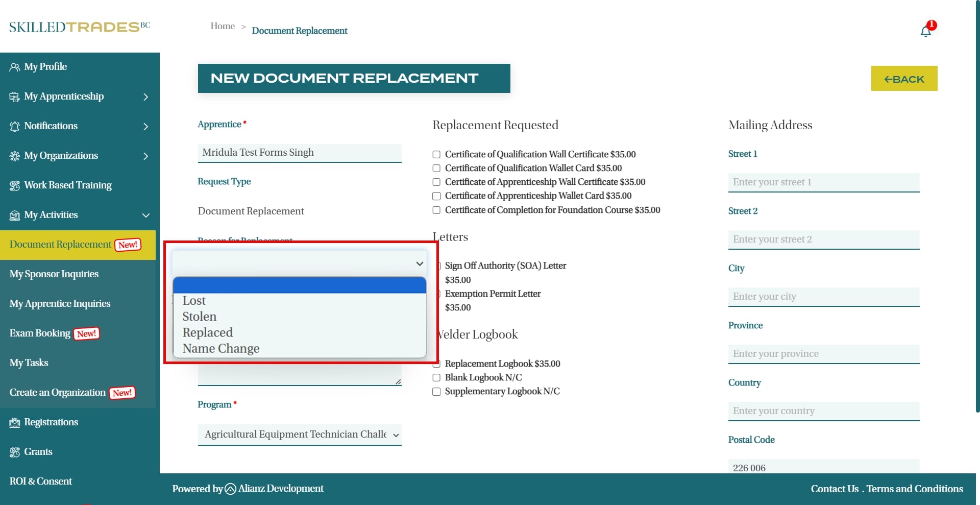Screen dimensions: 980x505
Task: Open My Sponsor Inquiries menu item
Action: (x=54, y=274)
